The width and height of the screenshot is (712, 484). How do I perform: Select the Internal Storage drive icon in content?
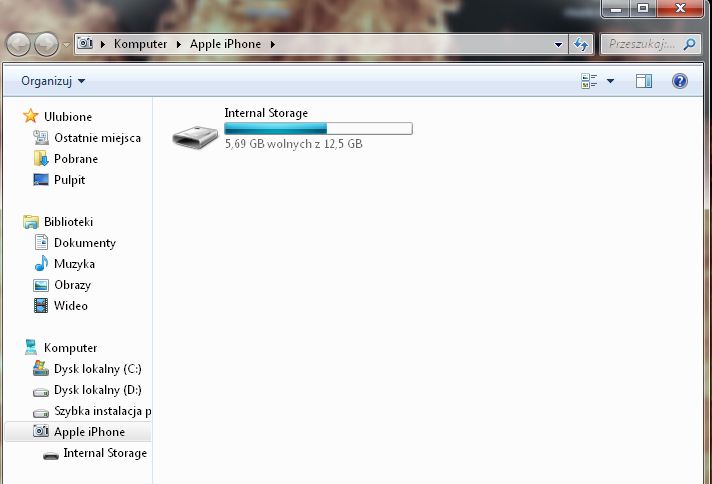pos(195,137)
